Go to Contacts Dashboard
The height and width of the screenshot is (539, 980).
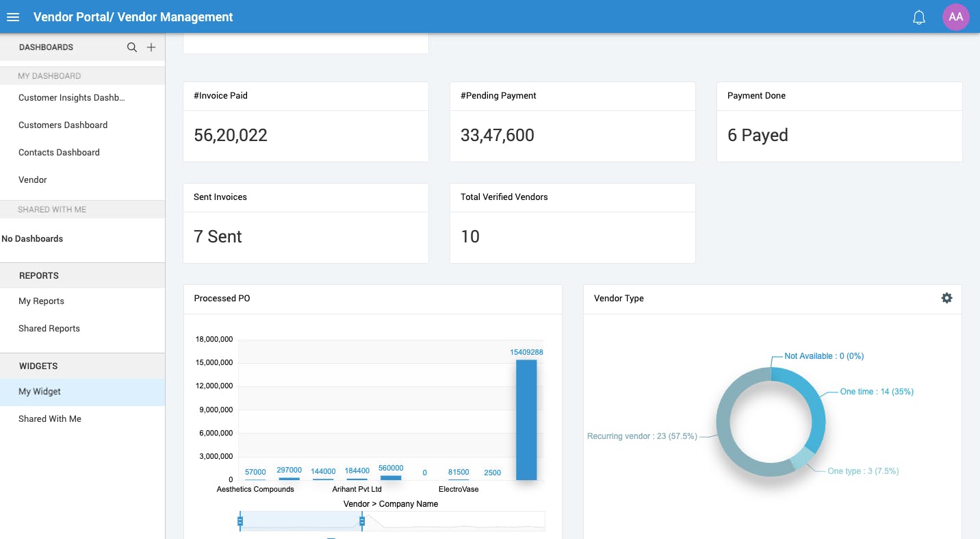59,153
